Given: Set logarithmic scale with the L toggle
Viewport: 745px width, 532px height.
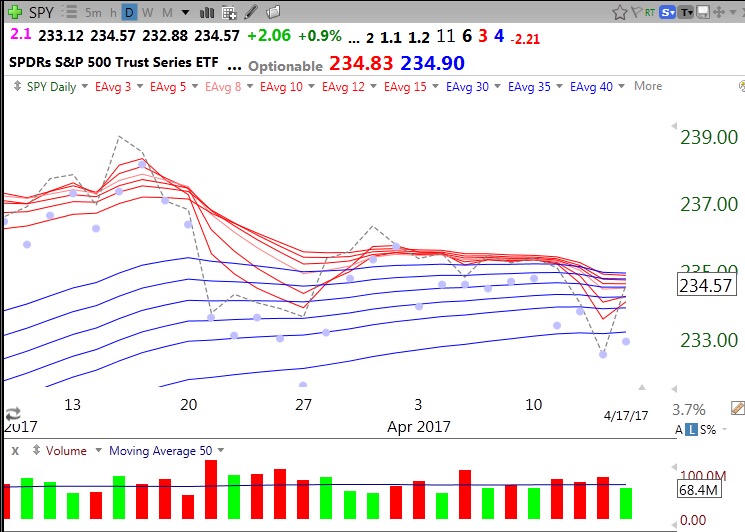Looking at the screenshot, I should (x=691, y=430).
